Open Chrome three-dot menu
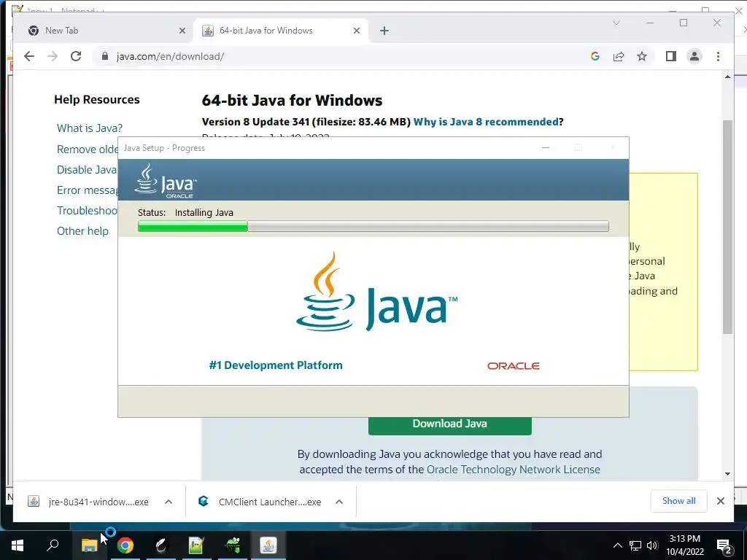This screenshot has height=560, width=747. 718,56
